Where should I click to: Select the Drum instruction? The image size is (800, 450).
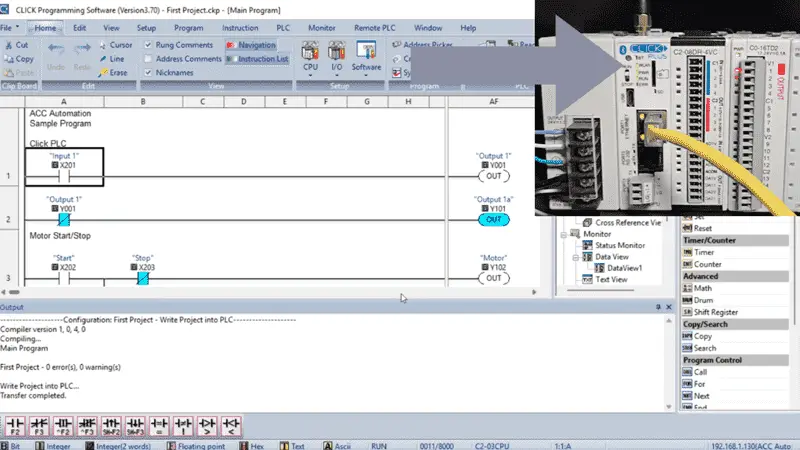(x=697, y=301)
